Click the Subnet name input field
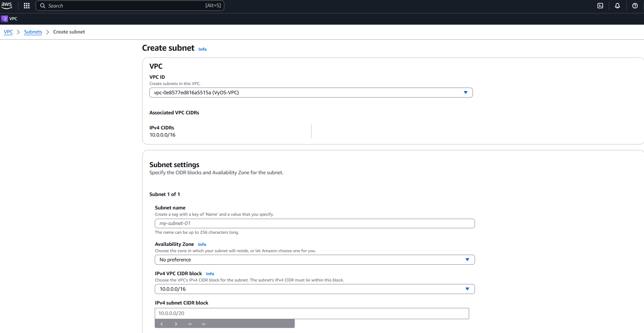 314,223
